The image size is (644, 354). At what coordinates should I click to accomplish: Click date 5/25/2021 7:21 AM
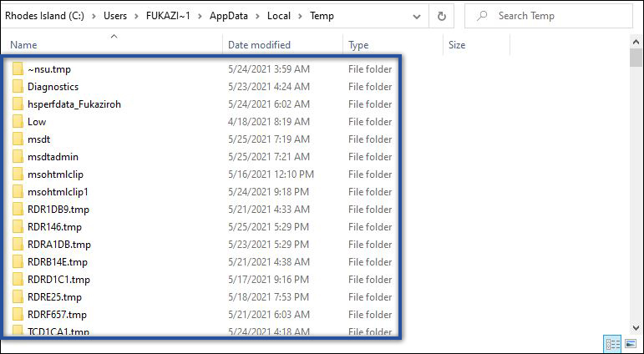tap(269, 157)
